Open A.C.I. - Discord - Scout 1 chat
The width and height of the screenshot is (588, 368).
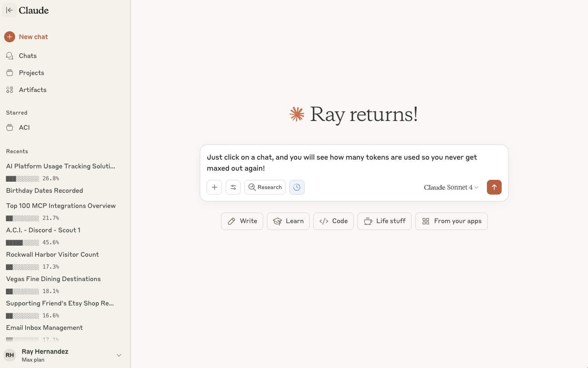pos(43,230)
